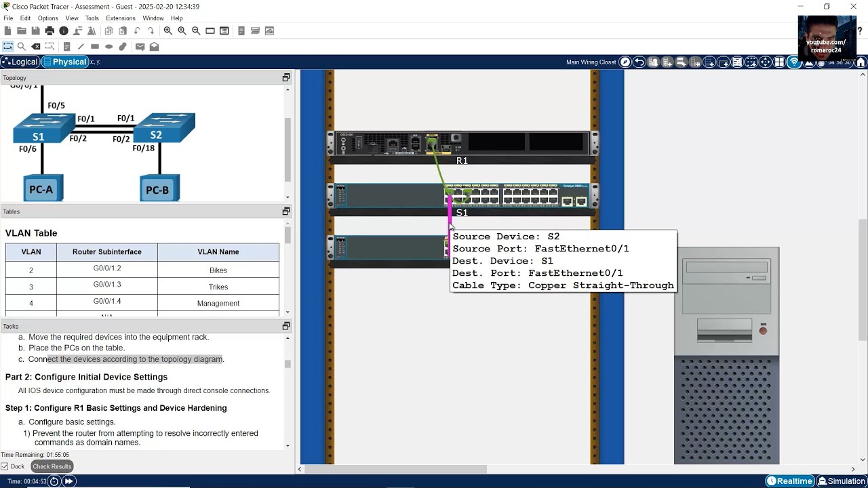The image size is (868, 488).
Task: Click PC-B in the topology diagram
Action: 158,190
